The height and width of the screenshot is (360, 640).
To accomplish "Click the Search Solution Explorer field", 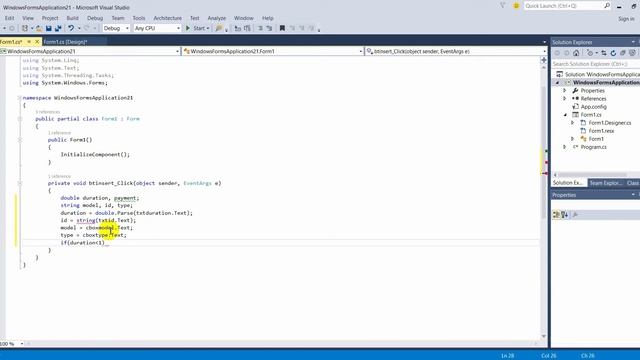I will point(596,64).
